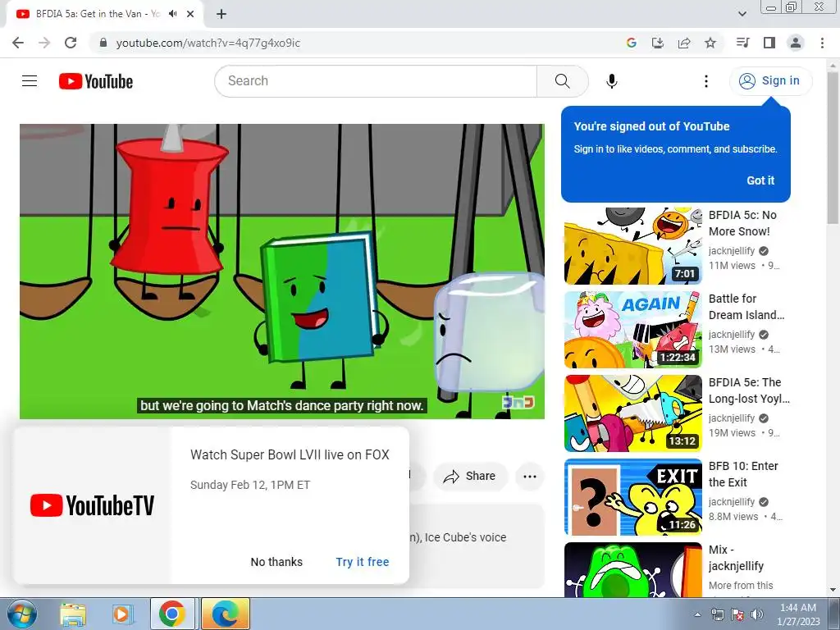This screenshot has height=630, width=840.
Task: Focus the YouTube Search field
Action: tap(376, 81)
